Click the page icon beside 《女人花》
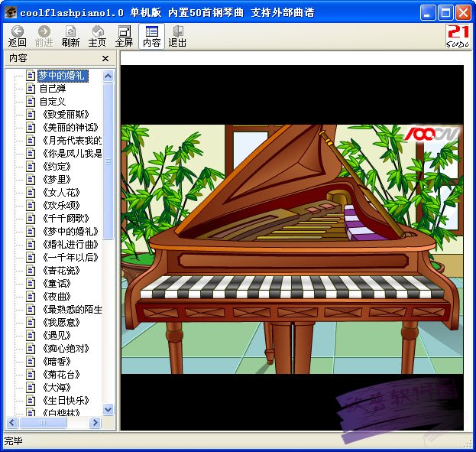Viewport: 476px width, 452px height. tap(31, 193)
